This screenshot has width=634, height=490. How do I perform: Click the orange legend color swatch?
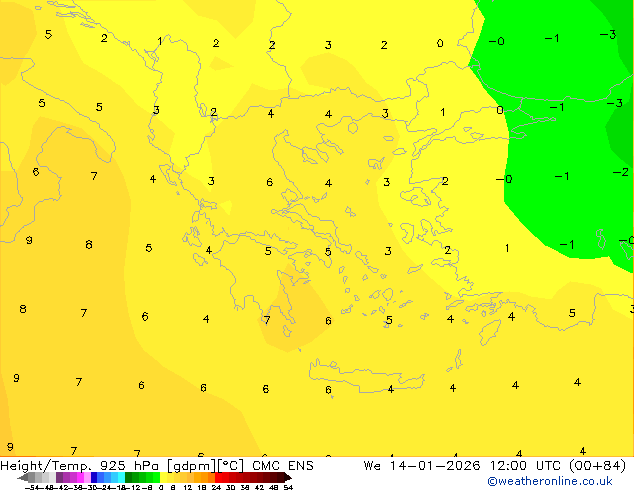205,478
